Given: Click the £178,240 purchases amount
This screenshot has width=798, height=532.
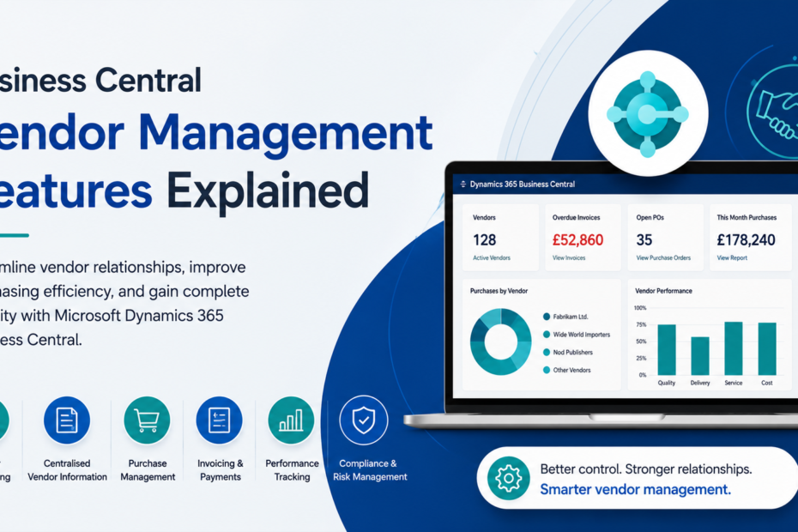Looking at the screenshot, I should pyautogui.click(x=747, y=239).
